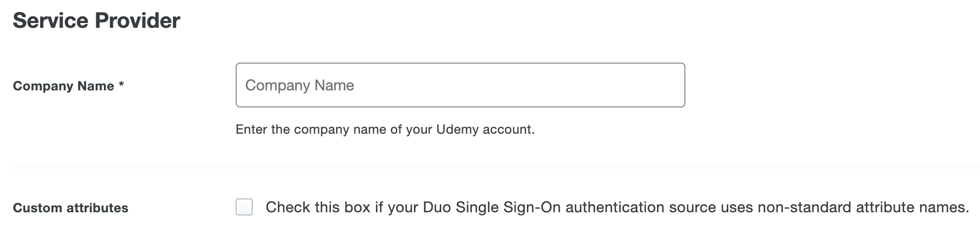Click the word "Service" in the heading
Screen dimensions: 980x231
50,21
